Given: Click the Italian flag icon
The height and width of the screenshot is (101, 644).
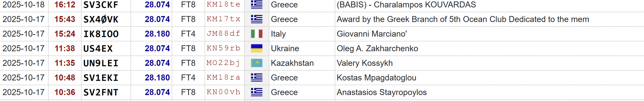Looking at the screenshot, I should pos(257,34).
